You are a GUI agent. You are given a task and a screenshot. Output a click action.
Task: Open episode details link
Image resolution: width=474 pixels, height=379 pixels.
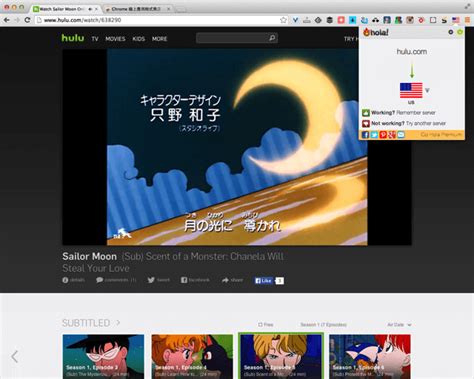[x=74, y=280]
